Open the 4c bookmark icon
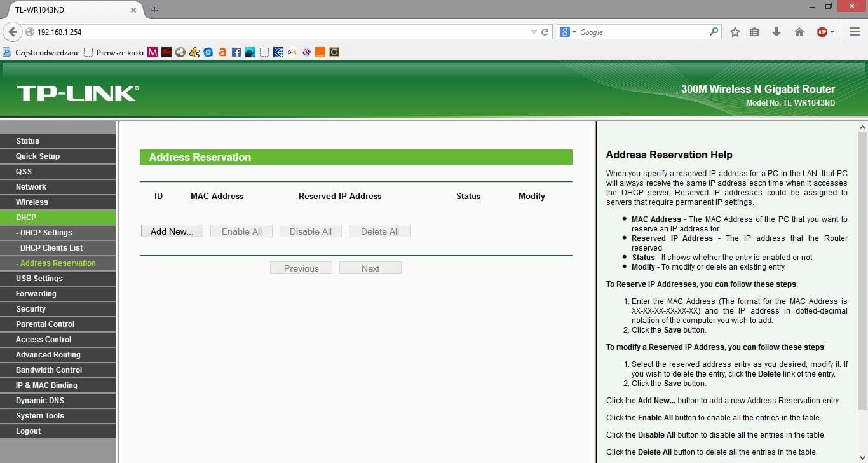868x463 pixels. (x=194, y=52)
